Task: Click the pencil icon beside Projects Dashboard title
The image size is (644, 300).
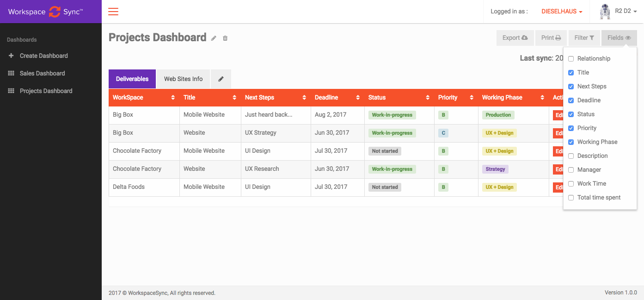Action: coord(214,38)
